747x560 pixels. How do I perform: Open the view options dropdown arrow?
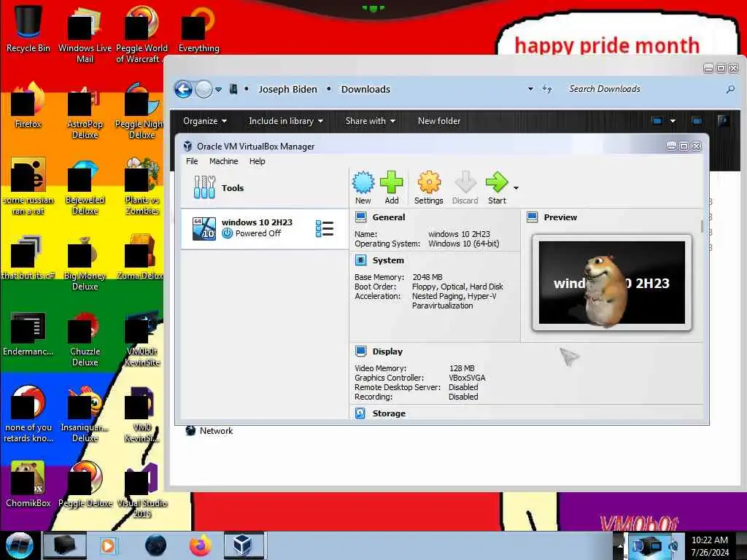(673, 121)
